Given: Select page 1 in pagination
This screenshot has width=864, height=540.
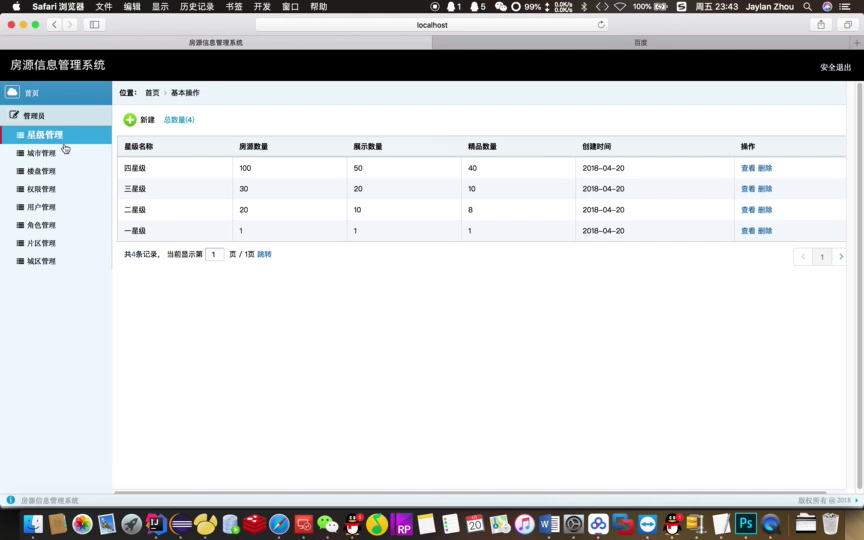Looking at the screenshot, I should [822, 257].
